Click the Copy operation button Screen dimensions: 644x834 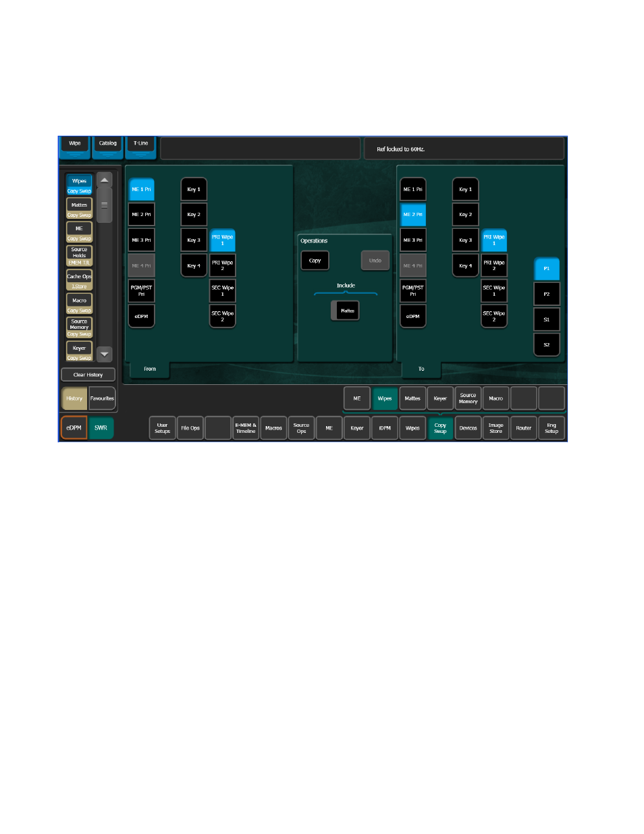(315, 261)
